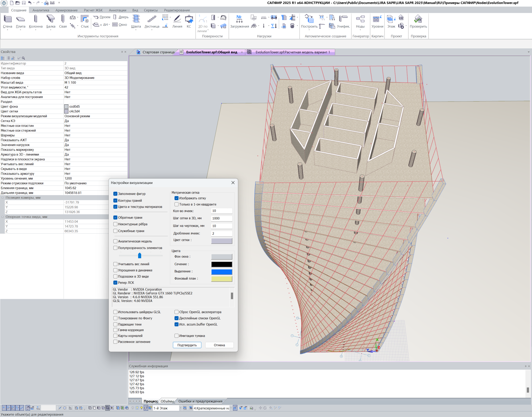532x417 pixels.
Task: Enable the Аналитическая модель checkbox
Action: [x=115, y=241]
